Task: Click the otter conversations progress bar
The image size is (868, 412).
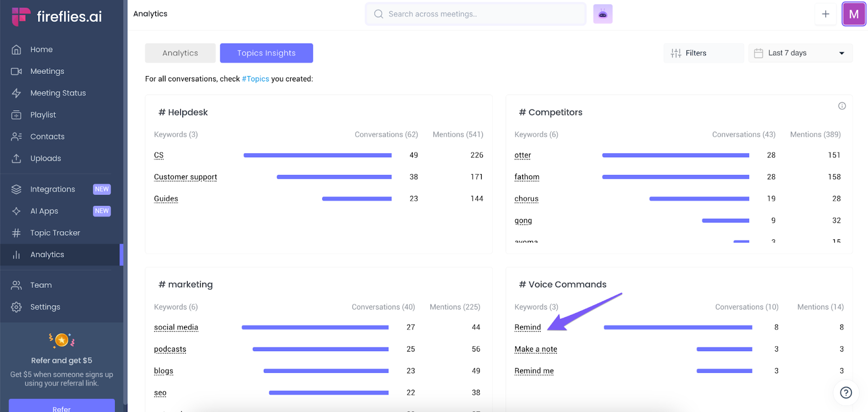Action: 675,155
